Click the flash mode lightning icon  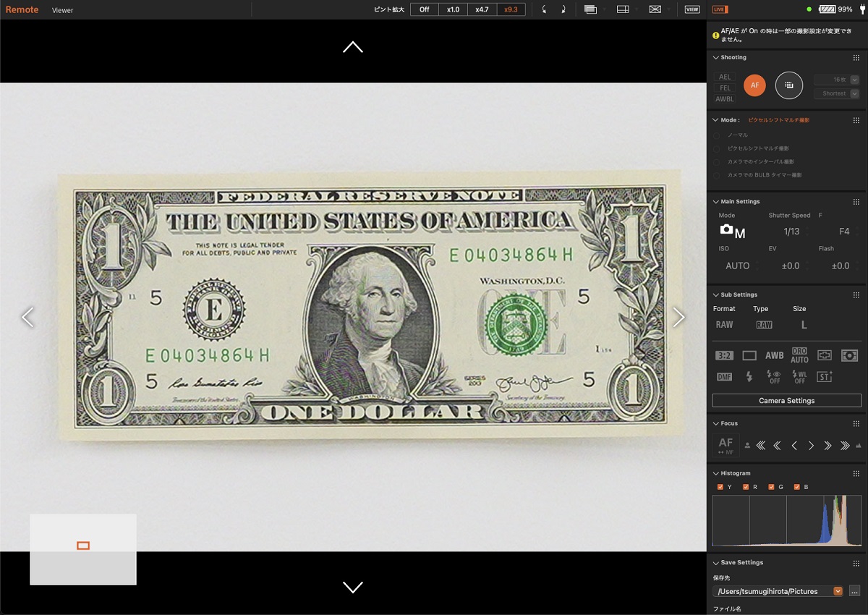pos(749,377)
